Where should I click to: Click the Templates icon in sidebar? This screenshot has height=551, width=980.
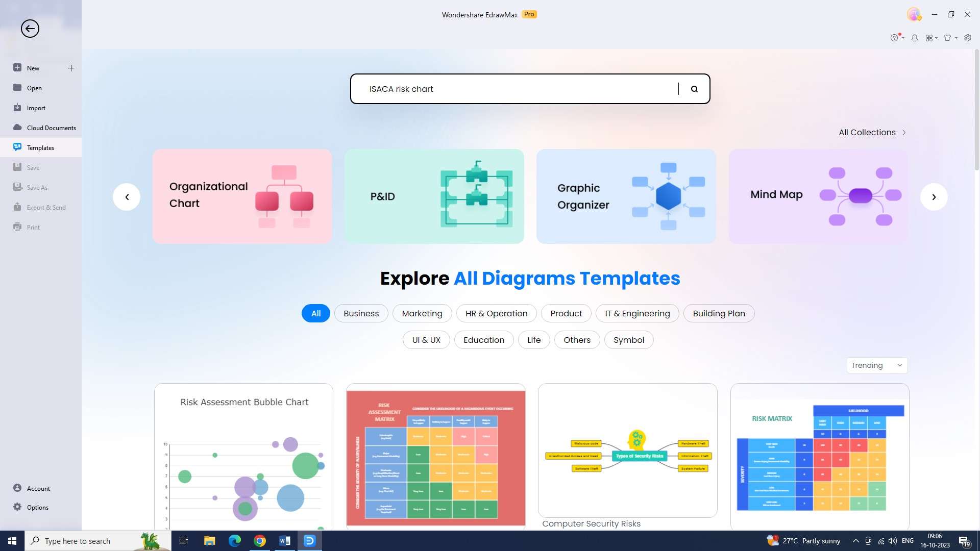16,146
